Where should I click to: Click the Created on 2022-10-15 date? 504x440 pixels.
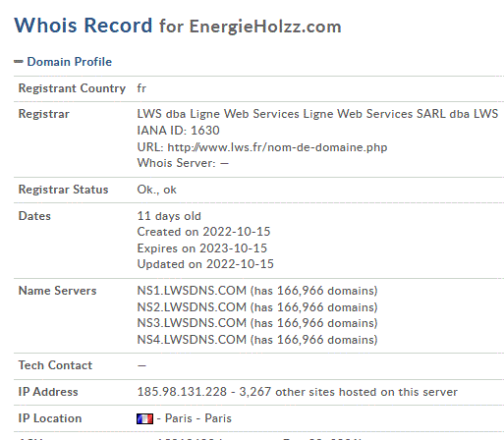[x=203, y=232]
